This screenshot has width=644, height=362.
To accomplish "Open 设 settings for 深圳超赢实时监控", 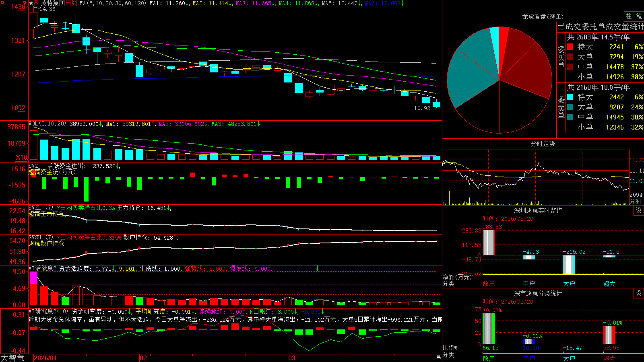I will tap(638, 210).
